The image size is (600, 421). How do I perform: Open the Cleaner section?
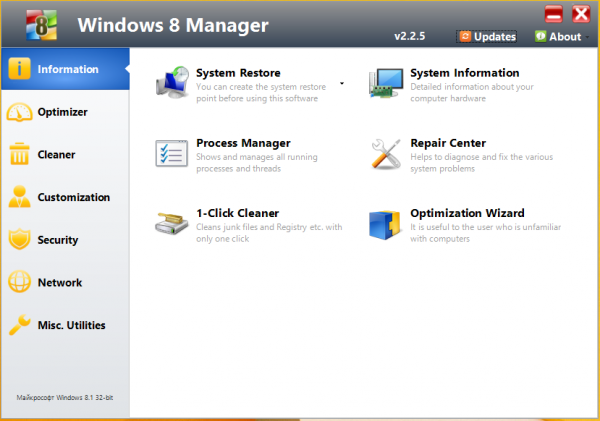tap(65, 155)
